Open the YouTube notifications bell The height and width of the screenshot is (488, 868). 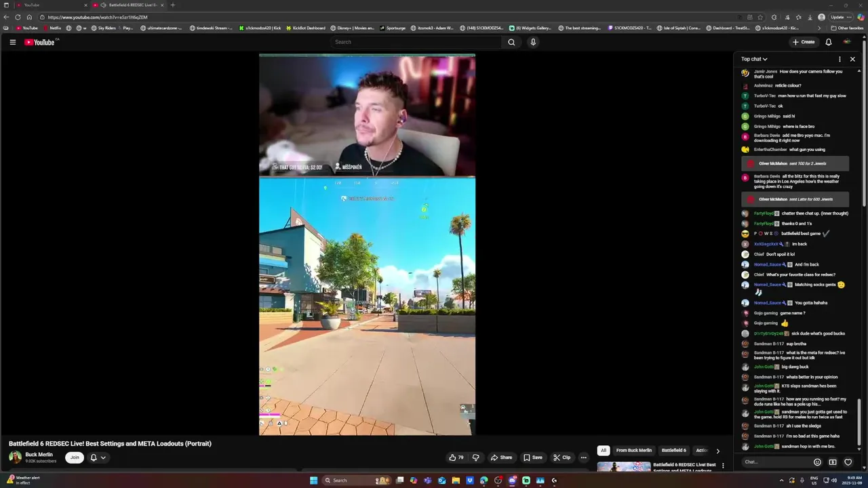(x=828, y=42)
